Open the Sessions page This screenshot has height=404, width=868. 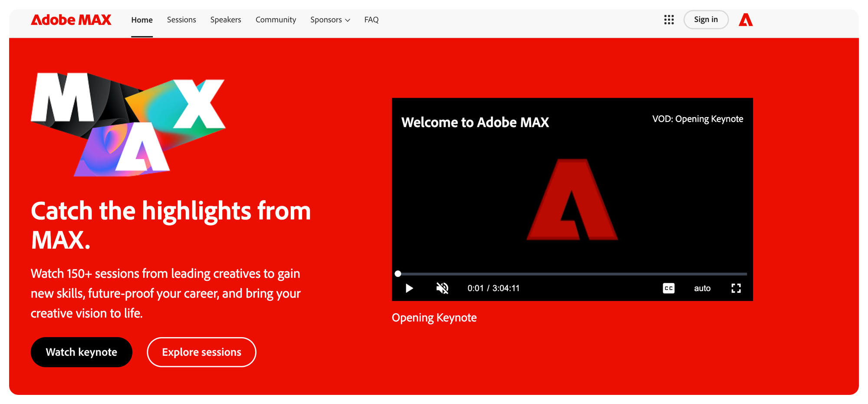tap(181, 20)
